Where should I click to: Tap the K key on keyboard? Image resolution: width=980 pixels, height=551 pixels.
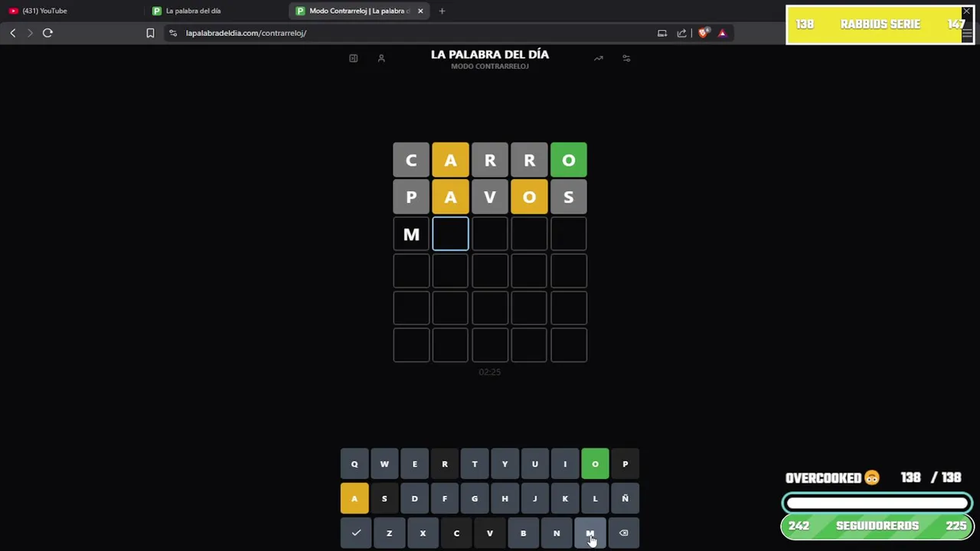[x=565, y=499]
